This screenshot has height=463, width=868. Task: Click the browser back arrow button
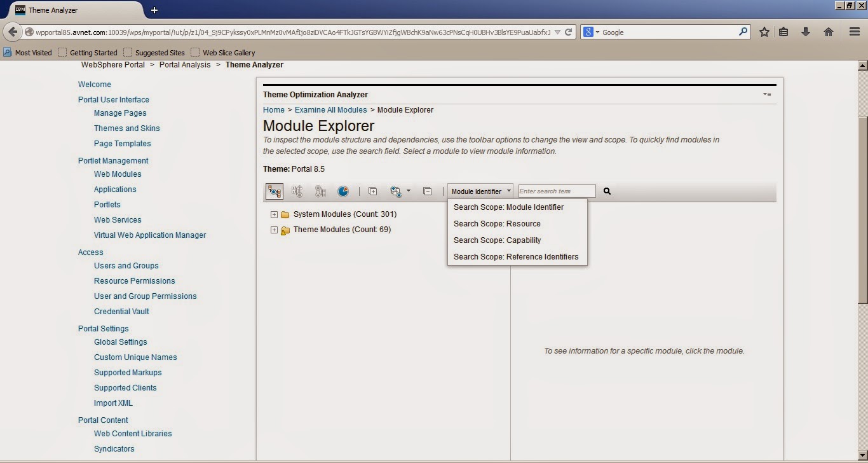tap(13, 32)
